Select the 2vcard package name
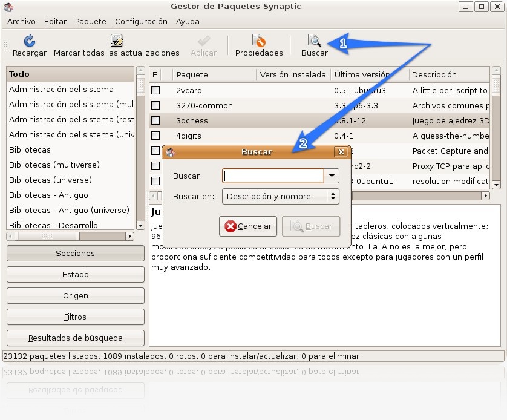 pos(189,91)
